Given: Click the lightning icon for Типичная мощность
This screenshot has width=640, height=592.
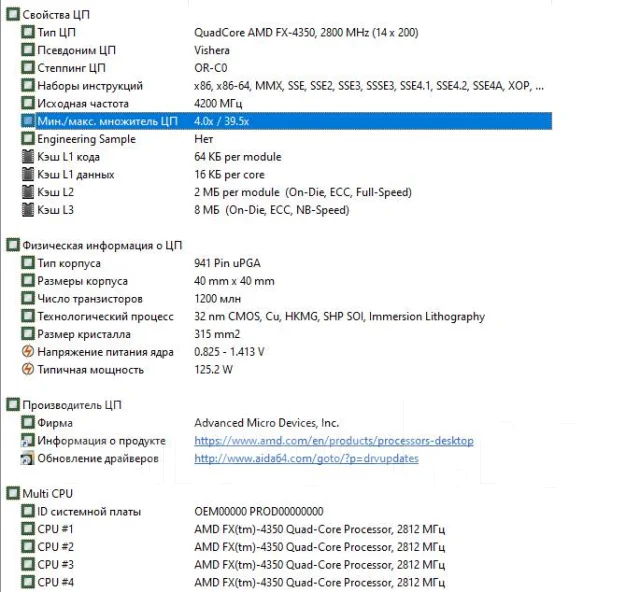Looking at the screenshot, I should [x=28, y=369].
